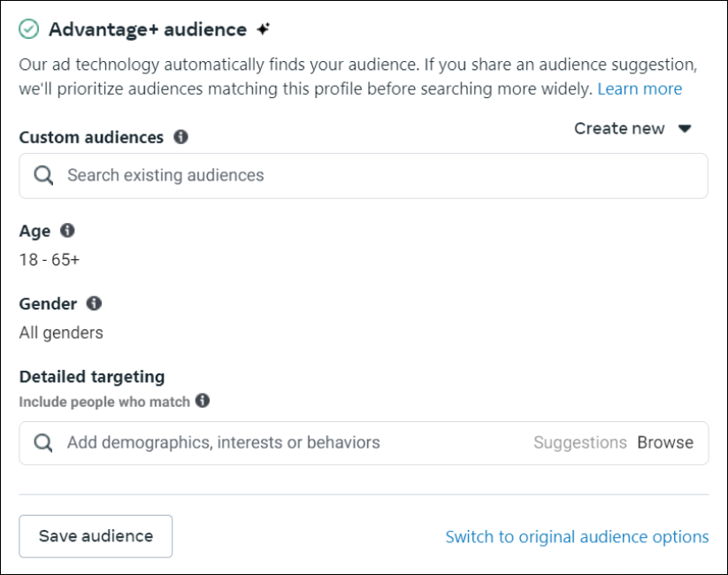Click the Advantage+ audience heading
Screen dimensions: 728x575
click(148, 29)
